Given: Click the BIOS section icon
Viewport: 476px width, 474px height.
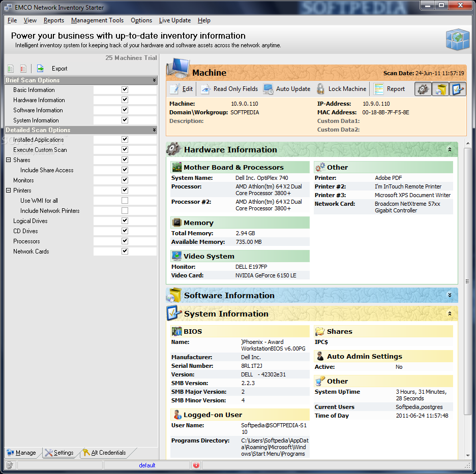Looking at the screenshot, I should 176,331.
